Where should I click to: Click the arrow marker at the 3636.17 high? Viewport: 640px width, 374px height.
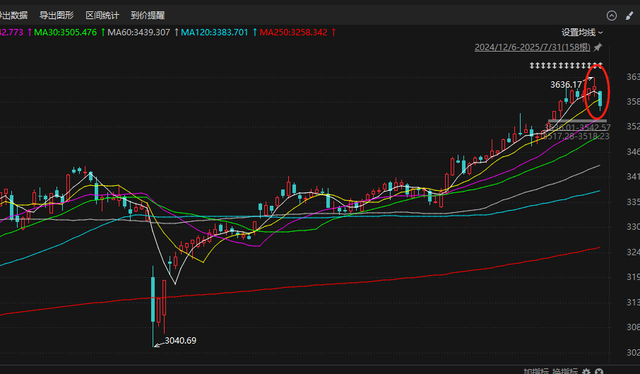coord(591,79)
